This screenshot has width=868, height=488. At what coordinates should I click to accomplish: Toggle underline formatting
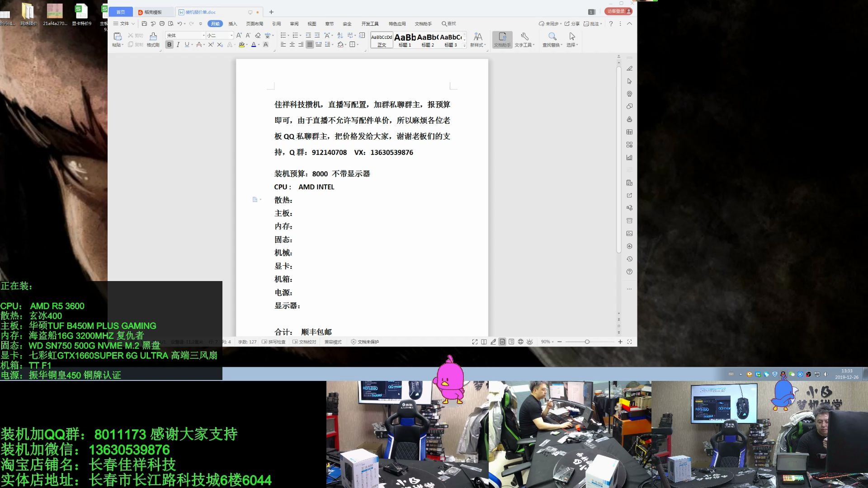(186, 45)
